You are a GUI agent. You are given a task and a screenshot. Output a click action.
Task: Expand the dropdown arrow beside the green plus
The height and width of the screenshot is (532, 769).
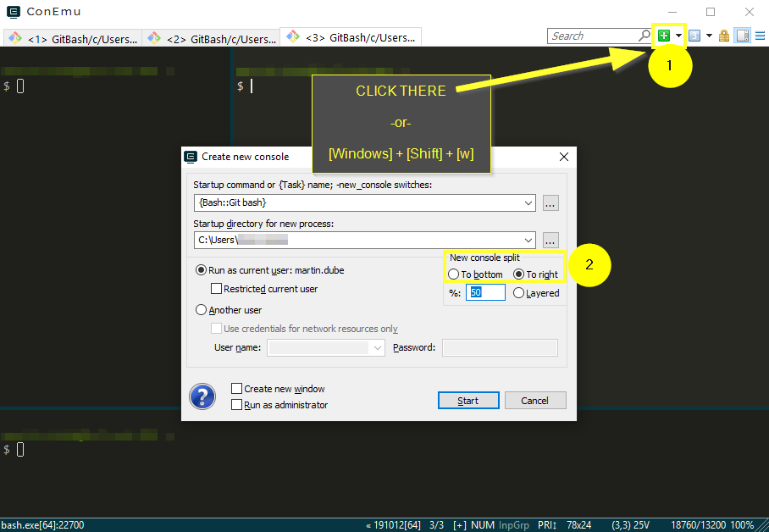(x=678, y=35)
